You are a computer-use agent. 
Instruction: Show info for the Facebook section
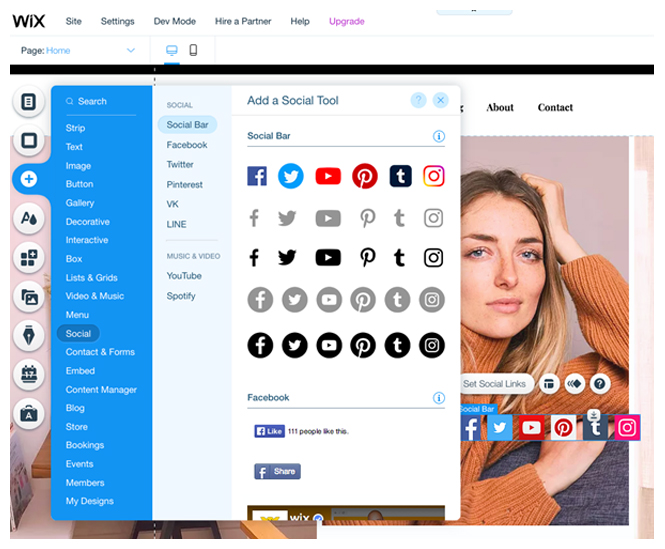point(439,398)
